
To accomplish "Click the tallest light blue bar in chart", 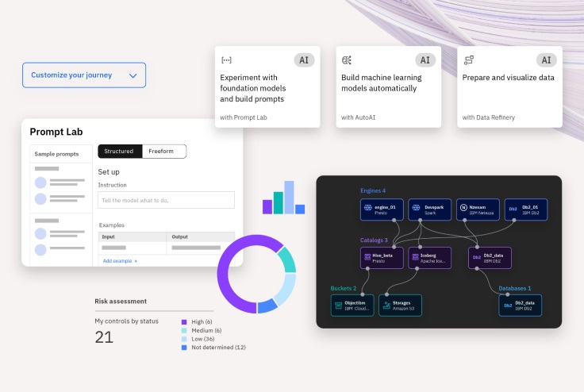I will coord(289,198).
